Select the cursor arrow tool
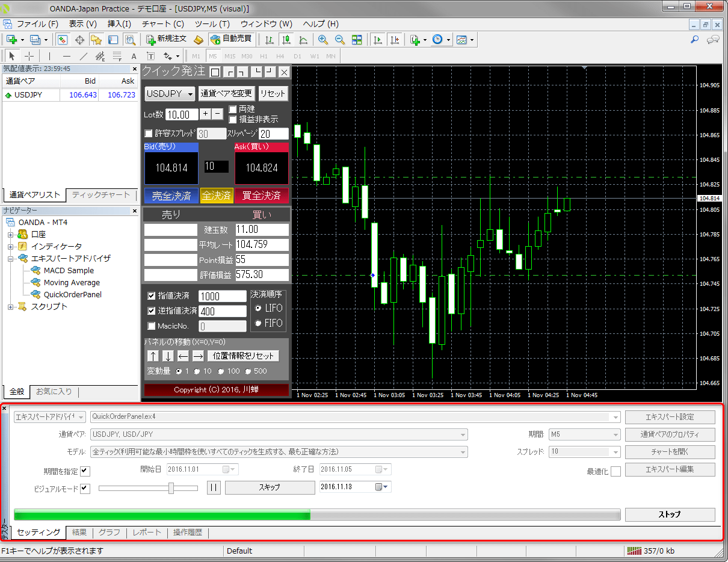728x562 pixels. [x=12, y=56]
